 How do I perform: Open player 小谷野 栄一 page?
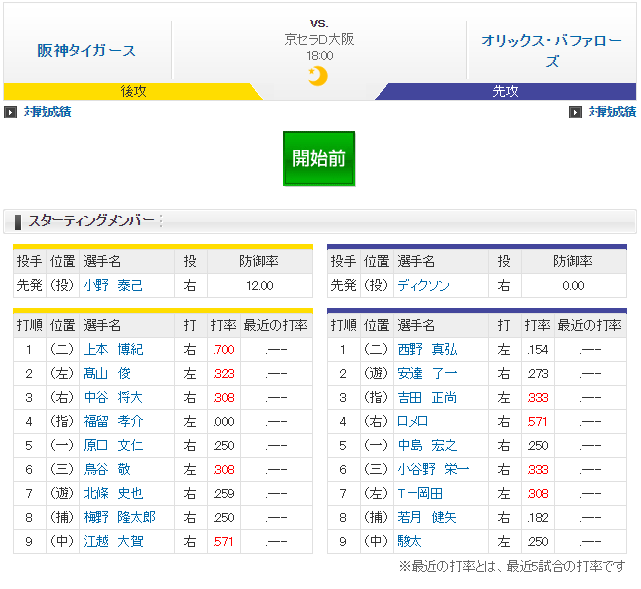(x=433, y=469)
